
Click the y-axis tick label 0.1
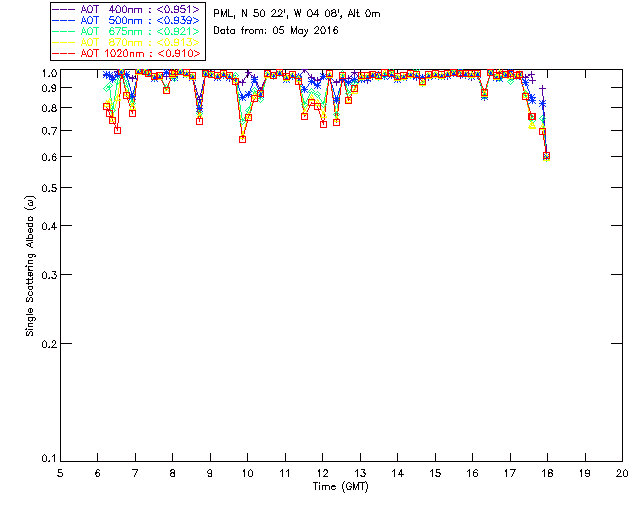[49, 459]
